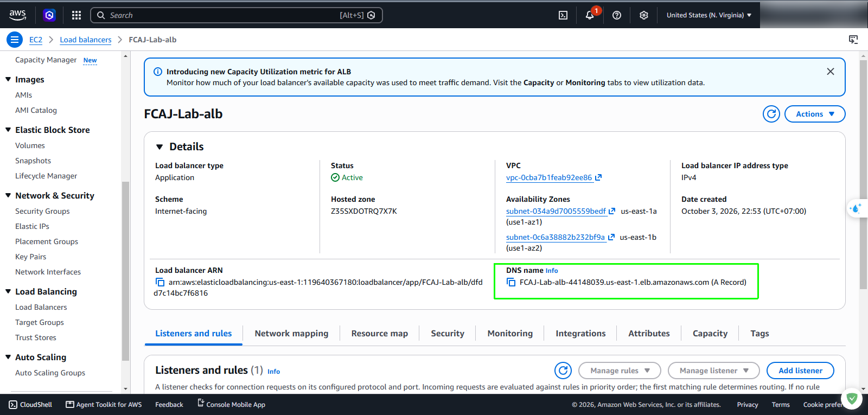Click the search input field
The height and width of the screenshot is (415, 868).
237,15
